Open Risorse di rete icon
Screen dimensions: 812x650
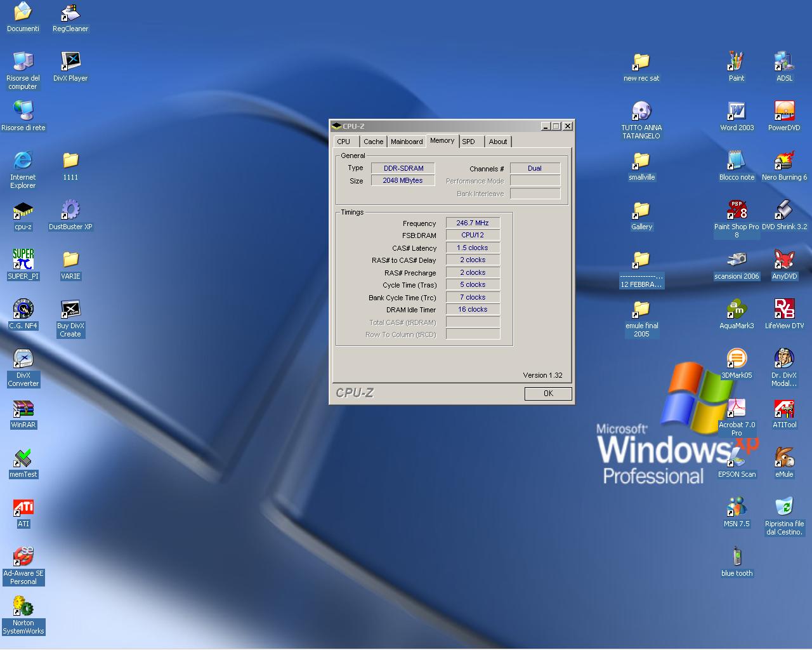[23, 116]
